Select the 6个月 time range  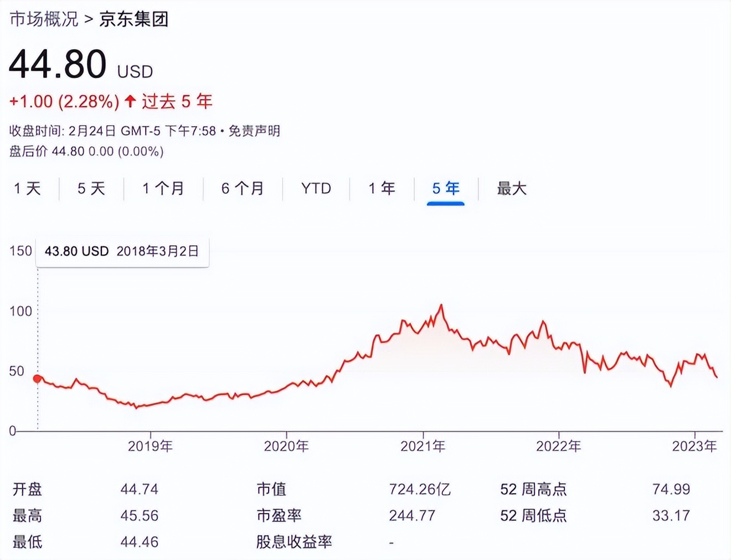point(243,189)
